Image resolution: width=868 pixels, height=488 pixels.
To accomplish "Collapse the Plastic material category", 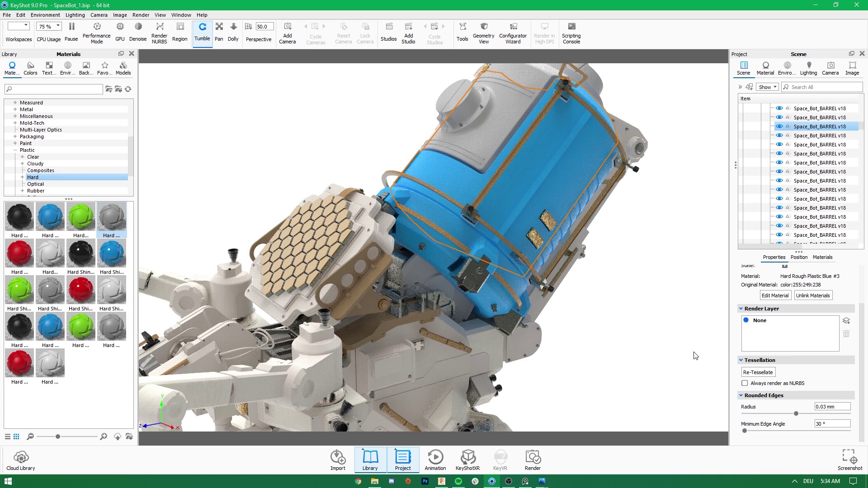I will click(15, 150).
